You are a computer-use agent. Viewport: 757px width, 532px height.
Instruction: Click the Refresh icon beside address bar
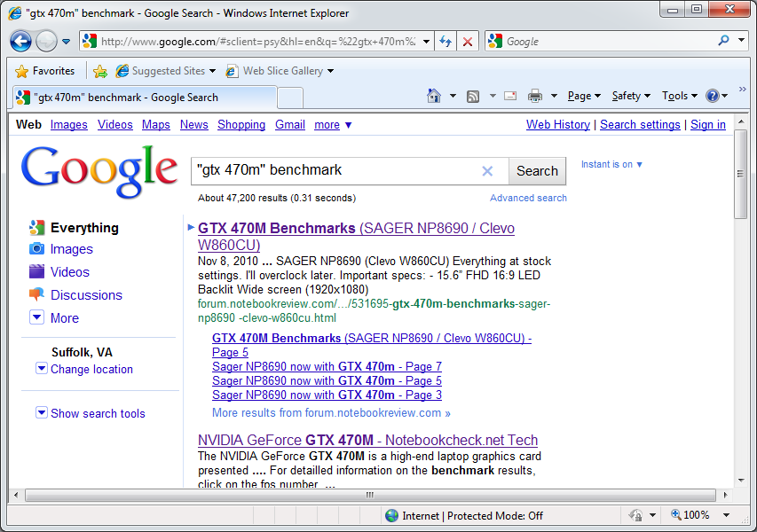pos(446,42)
